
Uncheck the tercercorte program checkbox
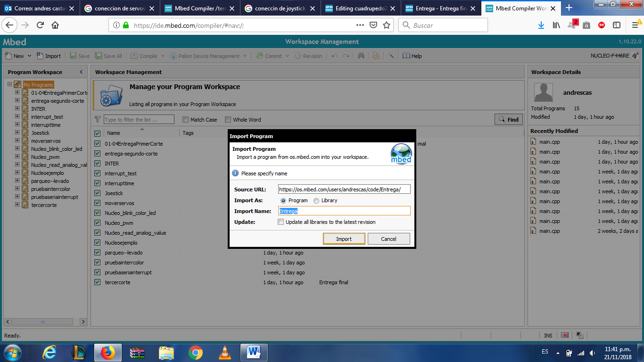pos(98,282)
